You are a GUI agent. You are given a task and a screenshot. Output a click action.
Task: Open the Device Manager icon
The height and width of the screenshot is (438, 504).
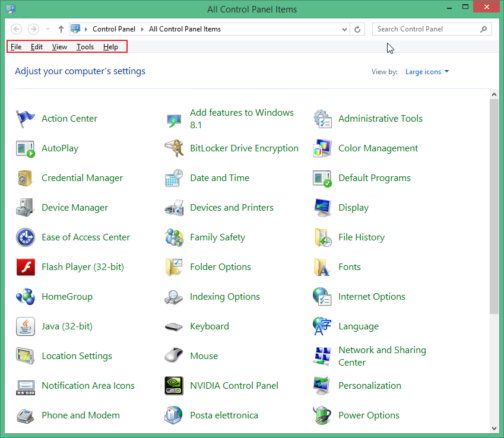coord(26,208)
